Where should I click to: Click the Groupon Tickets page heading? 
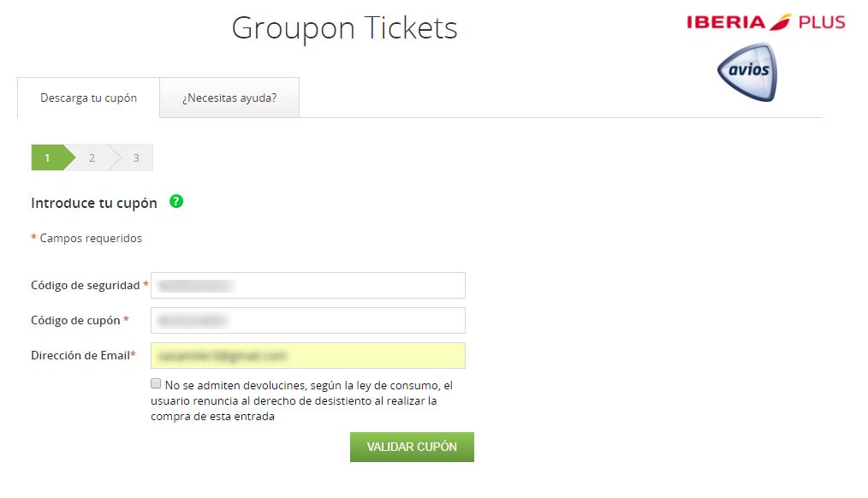[x=344, y=28]
